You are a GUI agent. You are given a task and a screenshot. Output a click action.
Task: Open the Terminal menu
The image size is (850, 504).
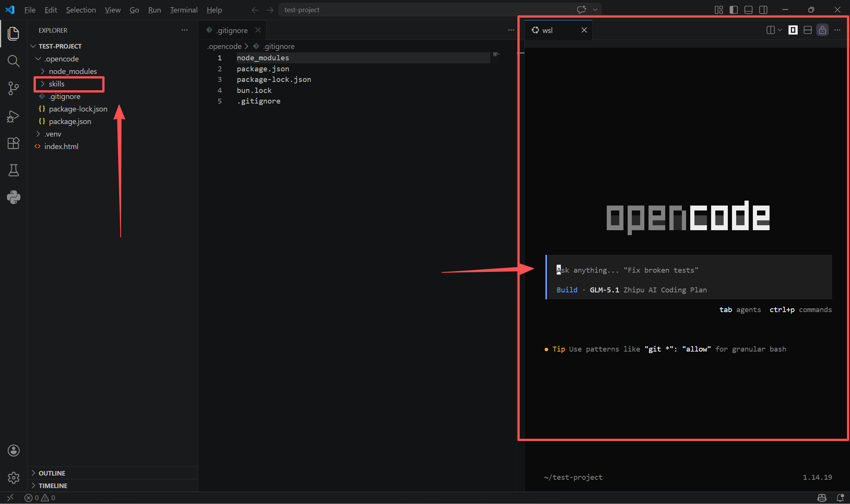coord(184,10)
